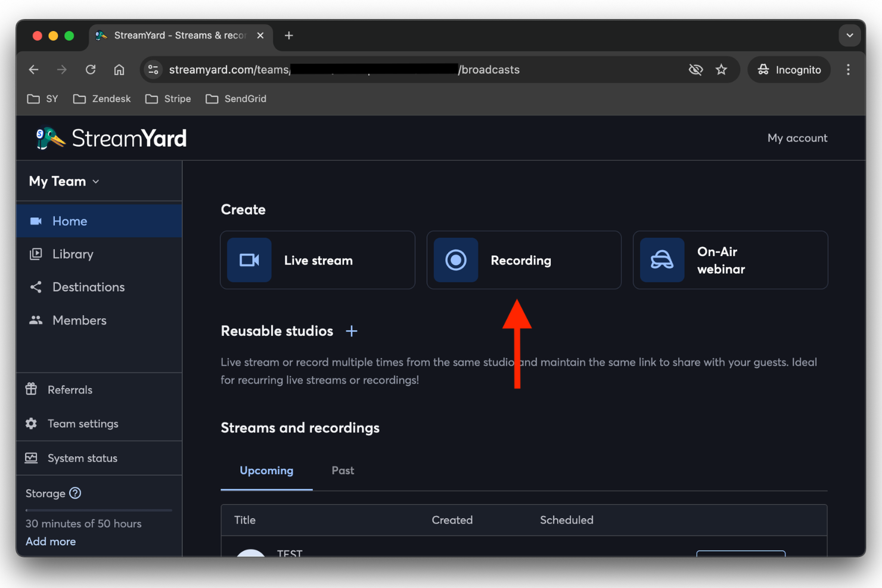The width and height of the screenshot is (882, 588).
Task: Click the Scheduled column header
Action: (x=567, y=520)
